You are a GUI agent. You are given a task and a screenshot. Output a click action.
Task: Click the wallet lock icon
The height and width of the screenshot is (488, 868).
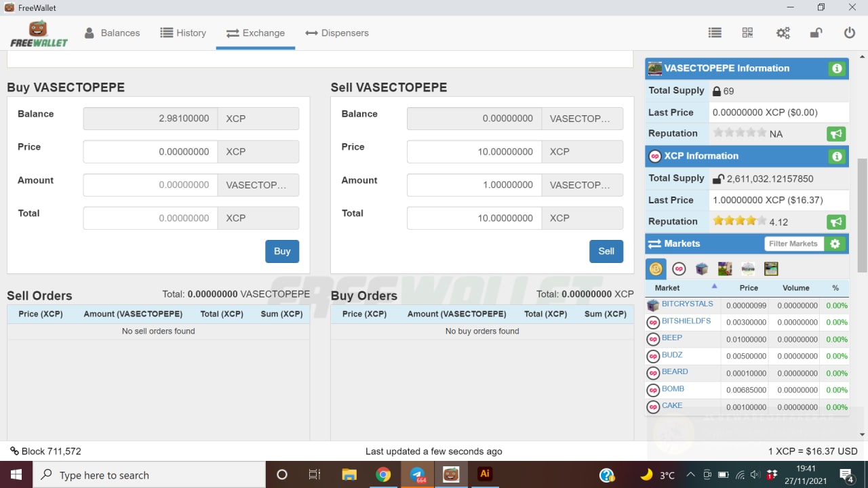pos(816,33)
